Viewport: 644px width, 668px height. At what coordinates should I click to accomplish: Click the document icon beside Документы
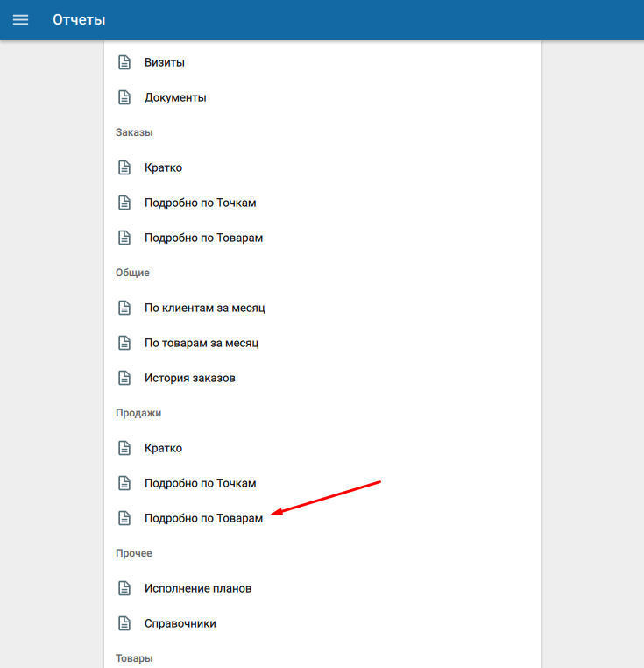[x=124, y=97]
